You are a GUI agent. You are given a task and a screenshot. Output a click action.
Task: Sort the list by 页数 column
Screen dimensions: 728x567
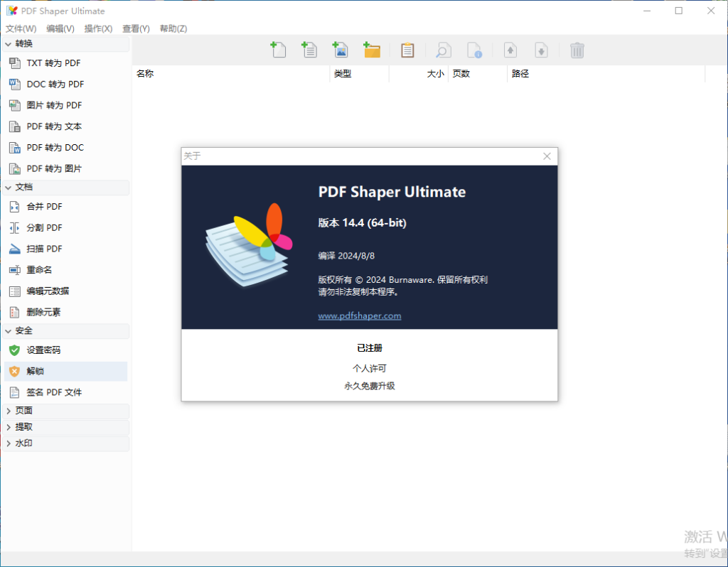pyautogui.click(x=477, y=74)
